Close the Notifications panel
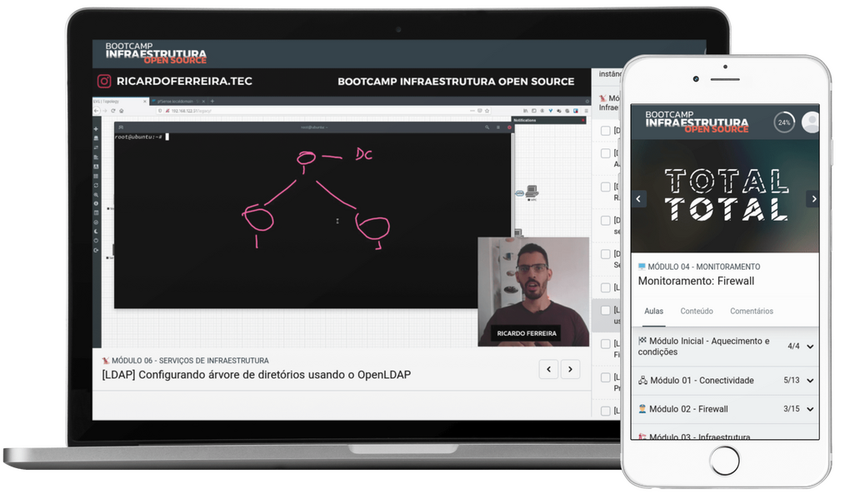This screenshot has width=850, height=504. pyautogui.click(x=583, y=120)
